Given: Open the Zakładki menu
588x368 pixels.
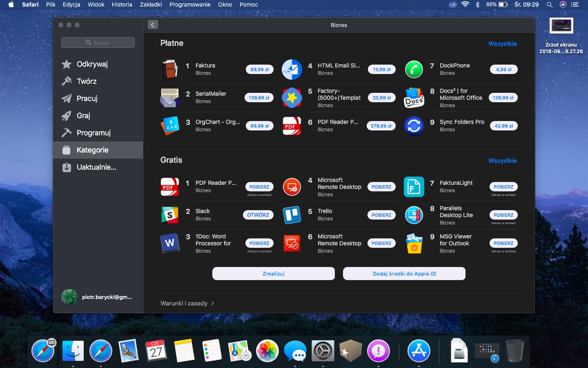Looking at the screenshot, I should coord(151,4).
